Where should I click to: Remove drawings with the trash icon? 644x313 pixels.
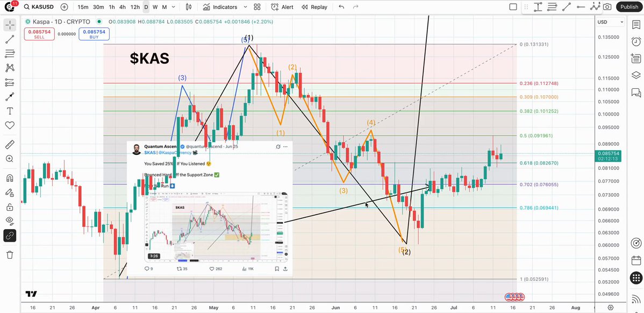pos(10,255)
